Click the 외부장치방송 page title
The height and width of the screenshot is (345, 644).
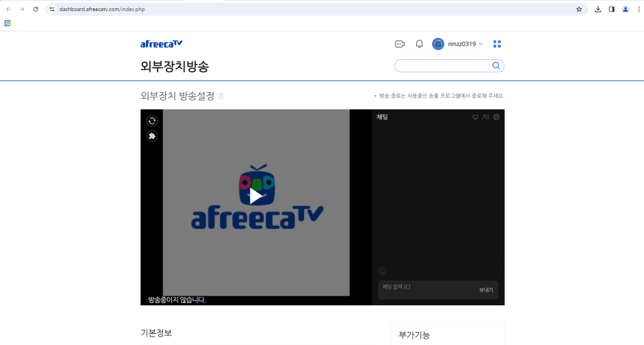pyautogui.click(x=175, y=66)
